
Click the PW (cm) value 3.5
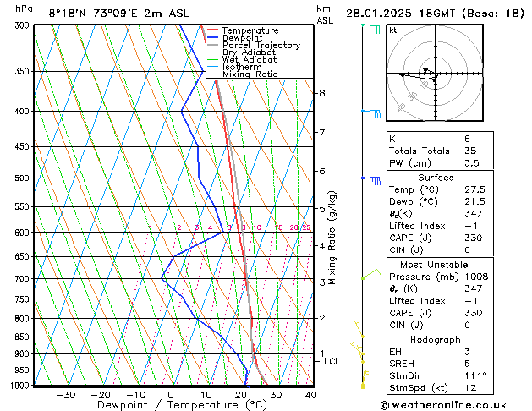(472, 162)
